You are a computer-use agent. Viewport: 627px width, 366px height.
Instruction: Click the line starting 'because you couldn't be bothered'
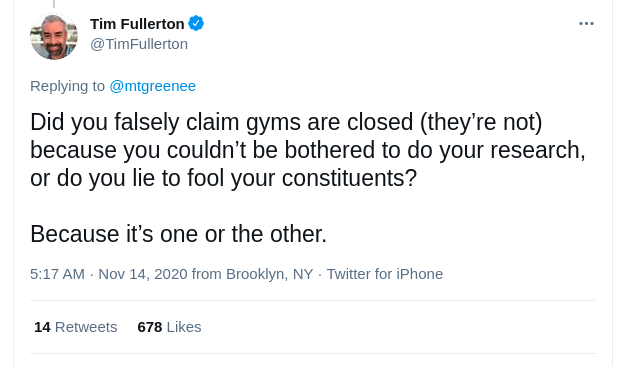click(x=308, y=150)
